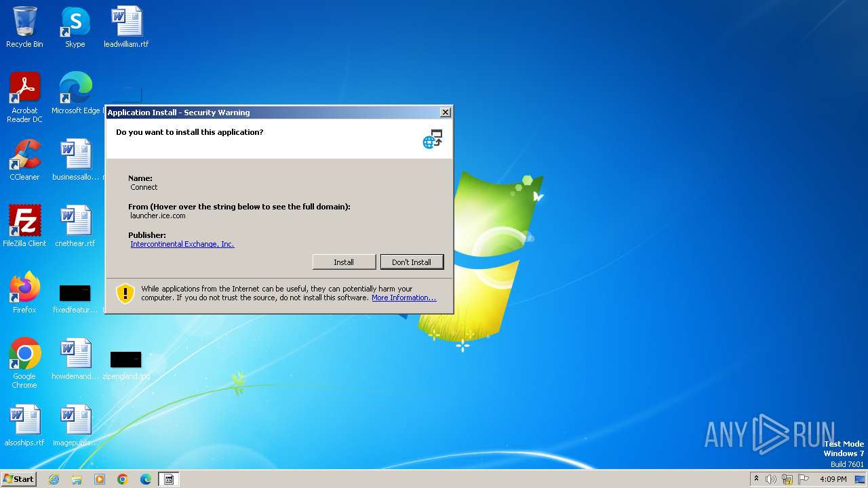The width and height of the screenshot is (868, 488).
Task: Click the Install button
Action: [x=344, y=262]
